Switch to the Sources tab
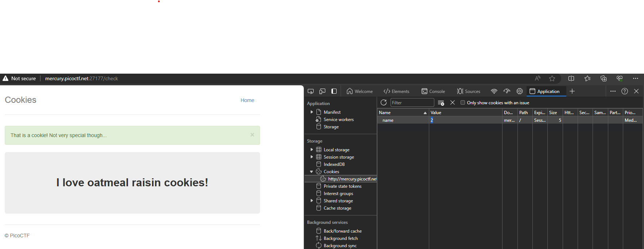 pos(469,91)
